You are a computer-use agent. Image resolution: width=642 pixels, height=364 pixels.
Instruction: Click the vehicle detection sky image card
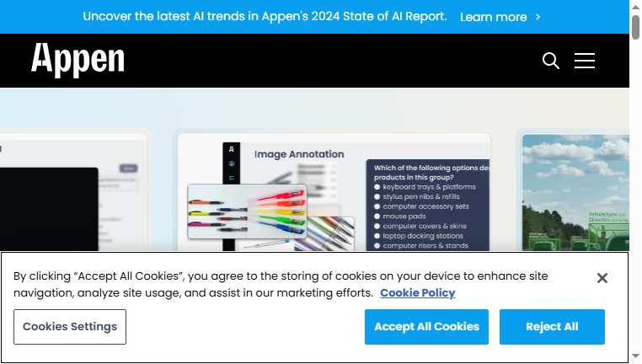[x=575, y=192]
